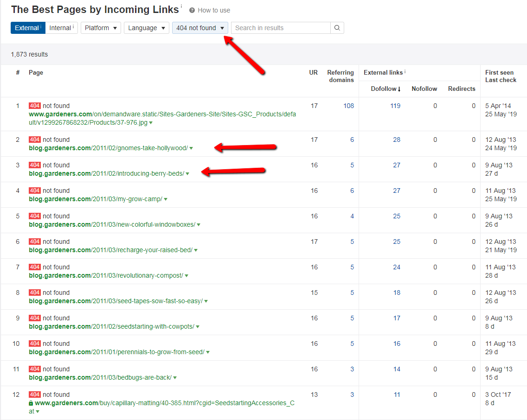Sort by the Nofollow column
Viewport: 527px width, 420px height.
click(x=424, y=89)
